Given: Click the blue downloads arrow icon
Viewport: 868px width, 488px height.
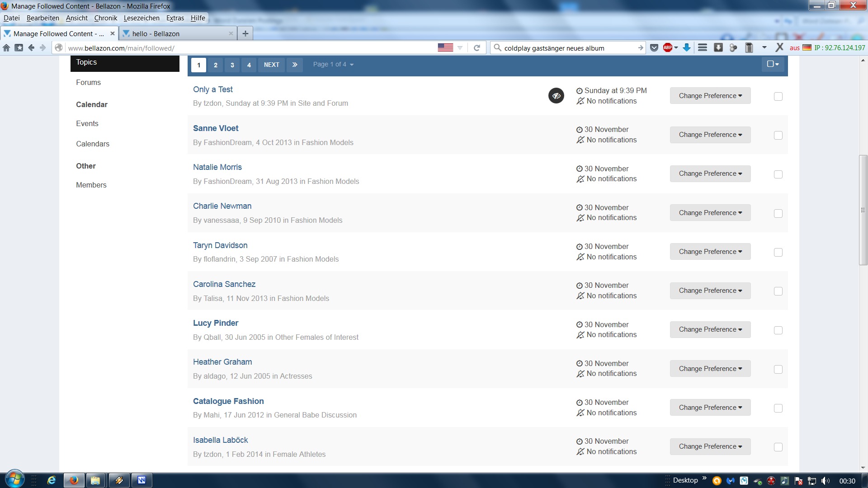Looking at the screenshot, I should click(686, 48).
